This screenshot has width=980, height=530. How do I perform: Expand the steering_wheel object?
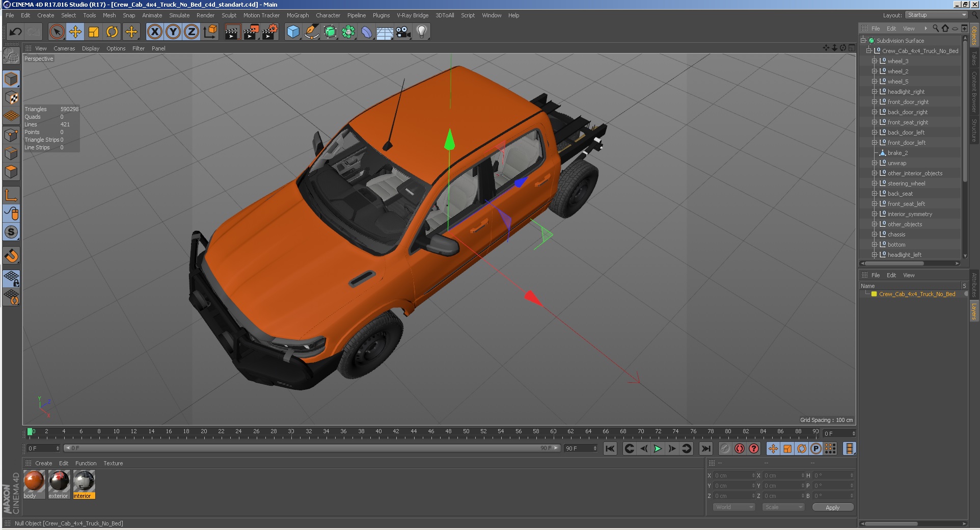875,183
